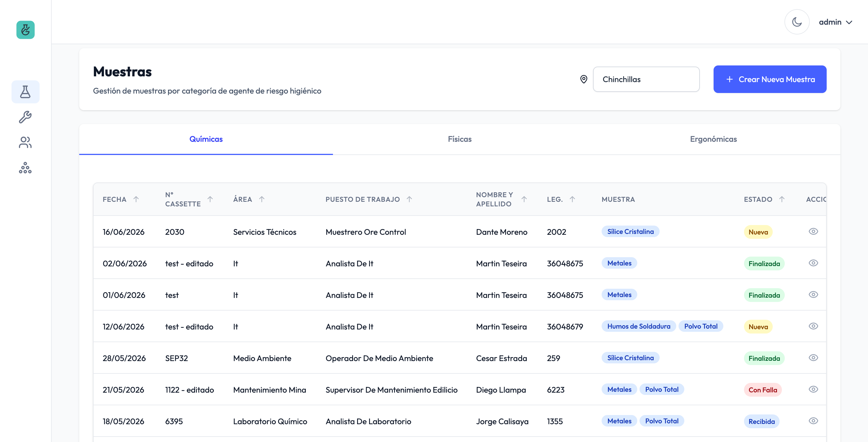View the Jorge Calisaya sample via the eye icon

point(813,421)
